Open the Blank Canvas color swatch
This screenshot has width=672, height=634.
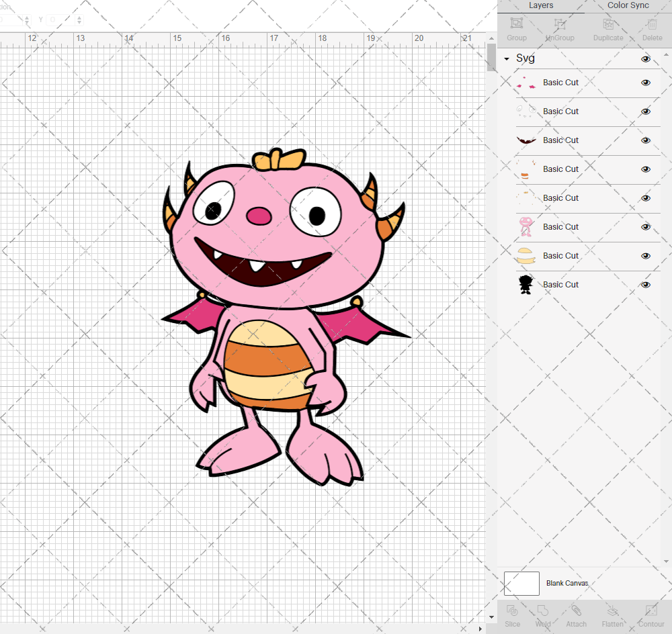[x=521, y=584]
